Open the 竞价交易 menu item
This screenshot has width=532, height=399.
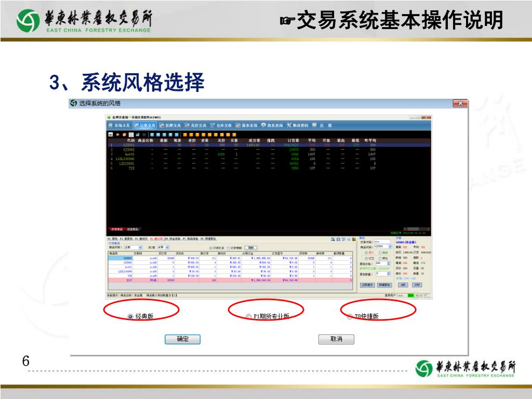point(196,126)
